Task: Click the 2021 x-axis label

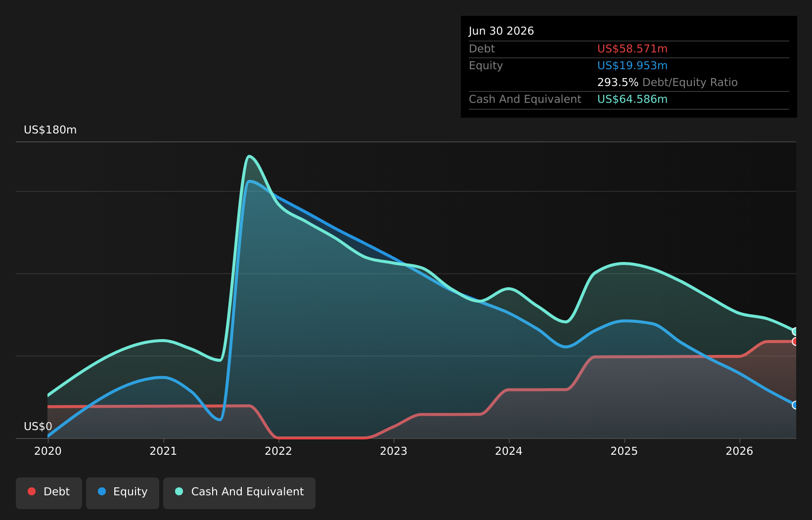Action: [163, 451]
